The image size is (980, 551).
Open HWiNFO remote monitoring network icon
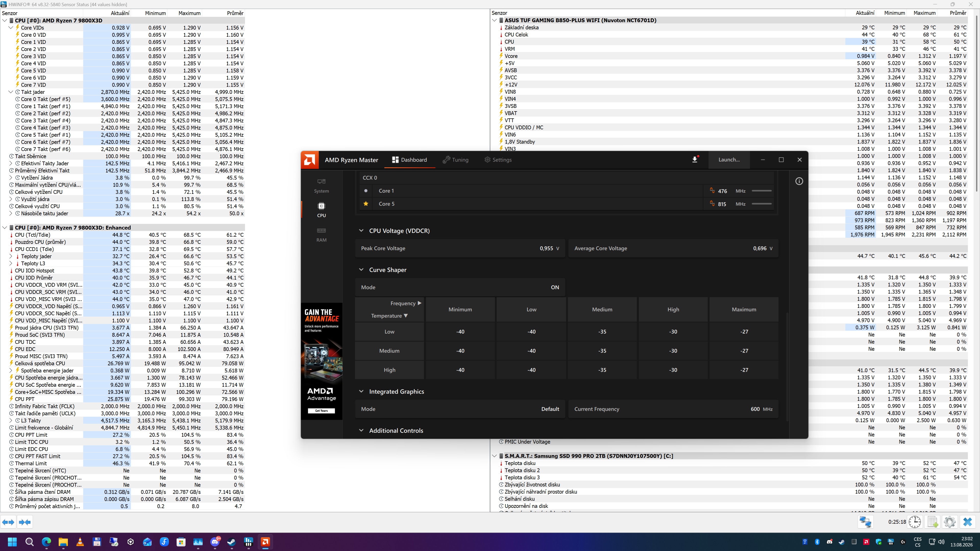(x=865, y=522)
